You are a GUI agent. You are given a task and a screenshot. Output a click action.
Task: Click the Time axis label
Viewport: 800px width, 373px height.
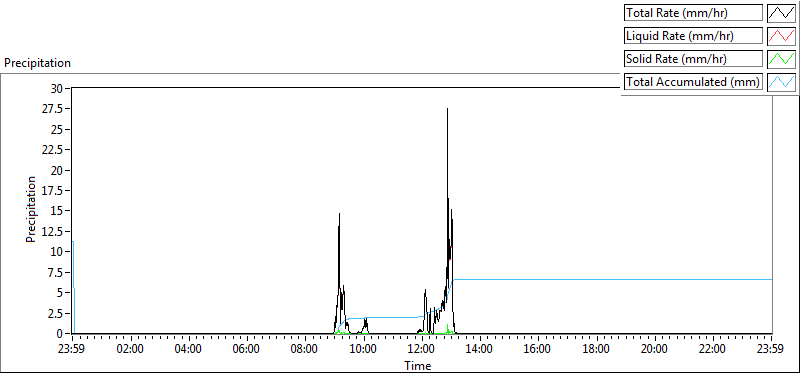(418, 365)
